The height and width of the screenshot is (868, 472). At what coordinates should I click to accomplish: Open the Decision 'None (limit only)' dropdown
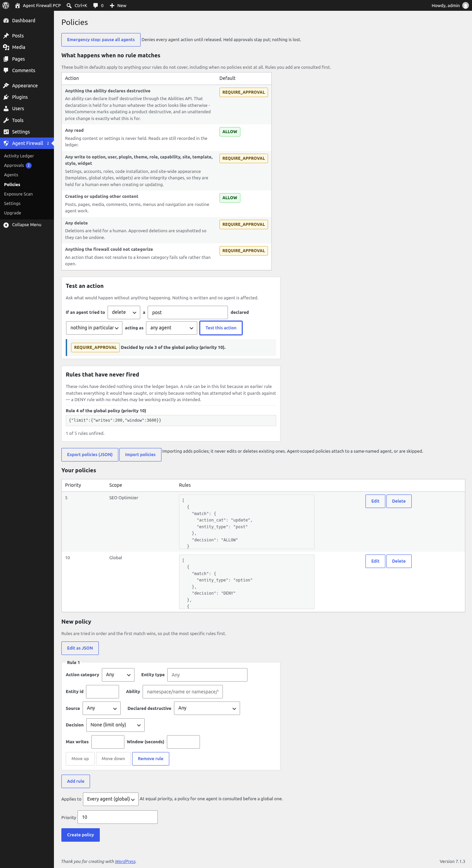(x=115, y=725)
